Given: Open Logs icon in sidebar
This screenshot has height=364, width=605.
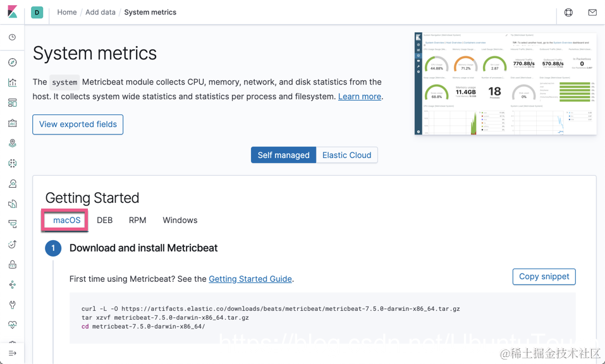Looking at the screenshot, I should click(13, 204).
